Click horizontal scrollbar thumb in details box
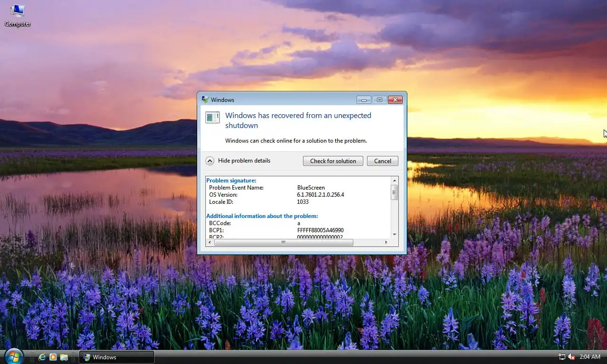Image resolution: width=607 pixels, height=364 pixels. [284, 242]
